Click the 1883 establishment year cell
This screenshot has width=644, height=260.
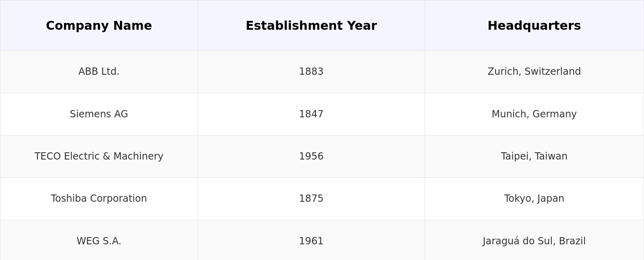(x=311, y=72)
